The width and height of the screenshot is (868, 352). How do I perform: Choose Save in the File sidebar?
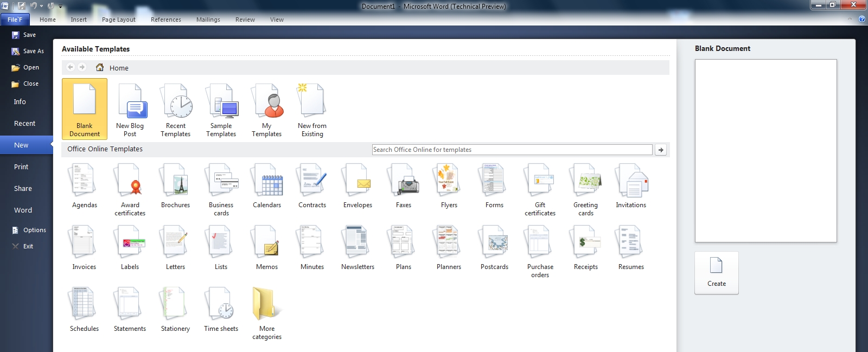pos(24,35)
